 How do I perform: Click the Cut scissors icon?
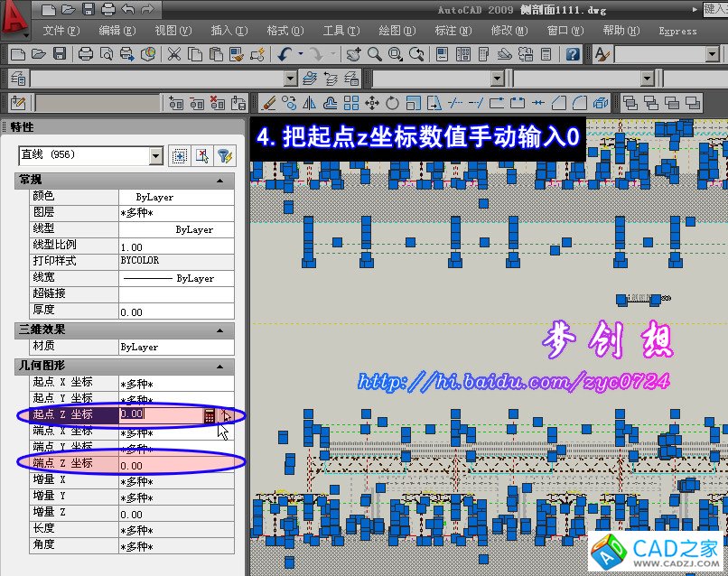coord(173,54)
